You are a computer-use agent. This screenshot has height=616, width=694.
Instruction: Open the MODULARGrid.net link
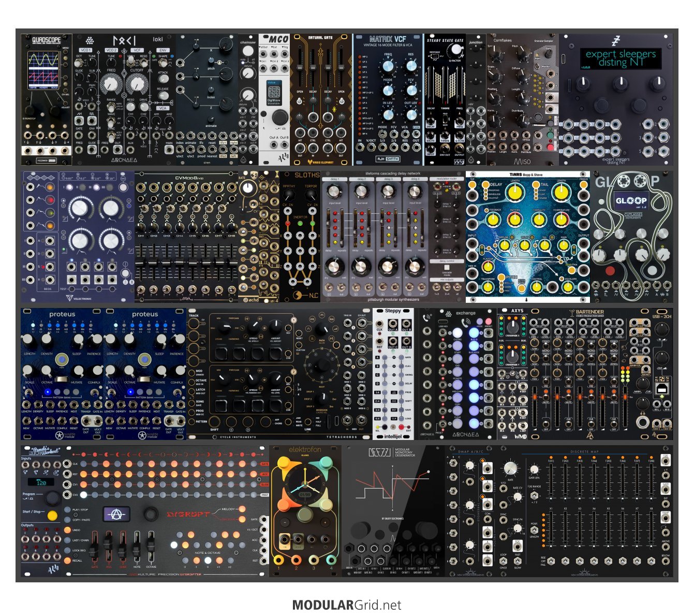click(347, 605)
